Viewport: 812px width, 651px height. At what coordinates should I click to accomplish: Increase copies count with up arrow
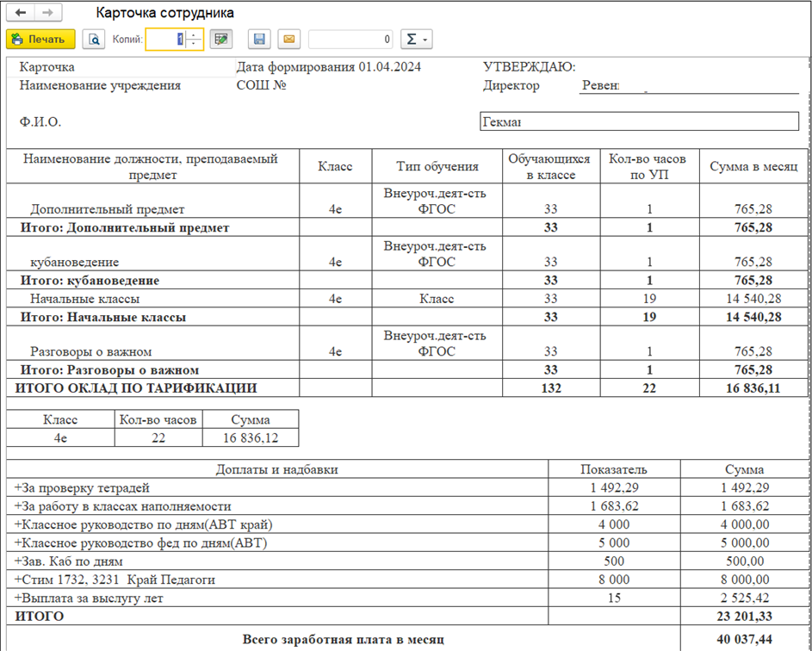click(194, 35)
